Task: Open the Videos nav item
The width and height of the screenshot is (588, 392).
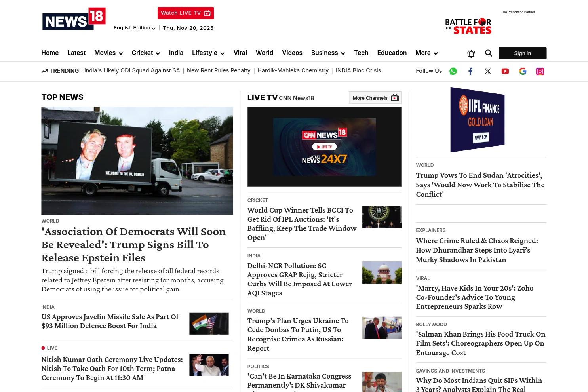Action: [292, 53]
